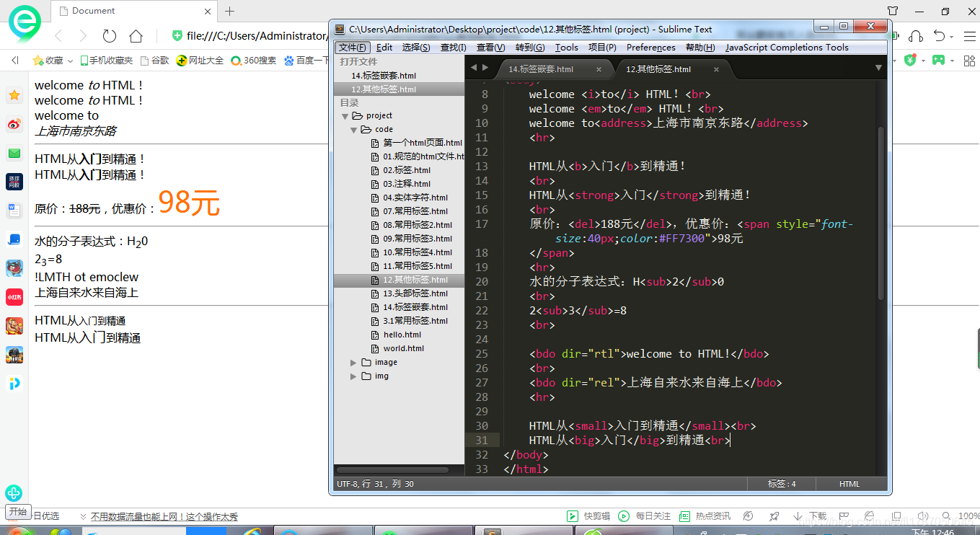Switch to the 14.标签嵌套.html editor tab
Viewport: 980px width, 535px height.
point(541,69)
